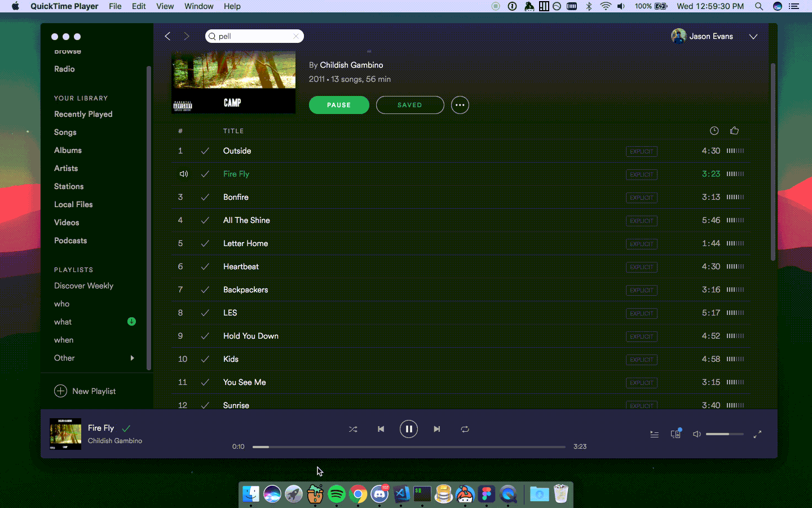Open Childish Gambino artist link in header

click(351, 65)
